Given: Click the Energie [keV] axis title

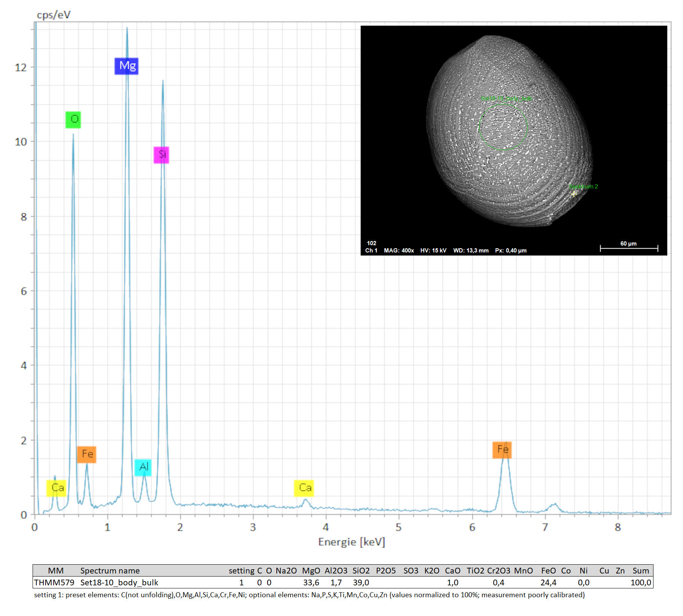Looking at the screenshot, I should (x=351, y=542).
